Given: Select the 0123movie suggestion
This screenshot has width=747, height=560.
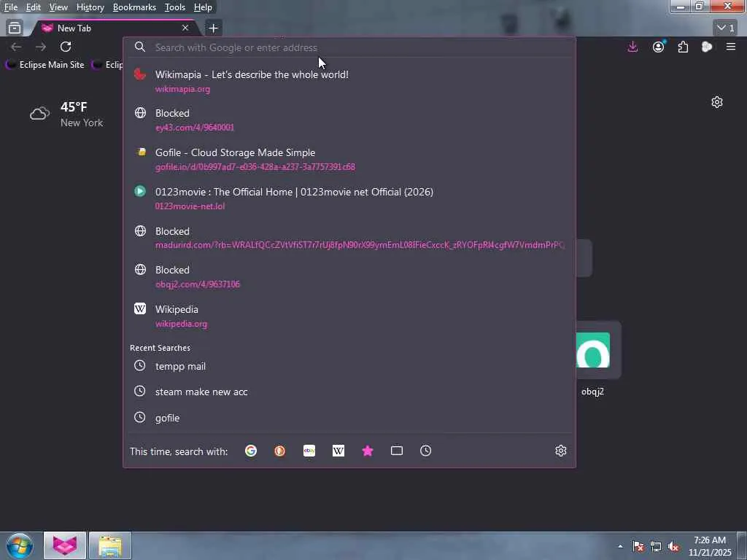Looking at the screenshot, I should [349, 198].
